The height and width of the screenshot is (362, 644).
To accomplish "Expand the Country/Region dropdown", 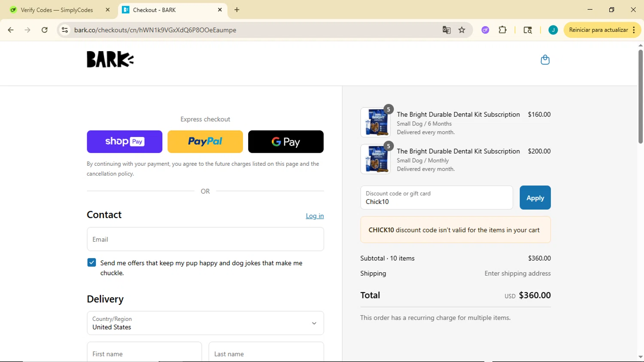I will pos(205,323).
